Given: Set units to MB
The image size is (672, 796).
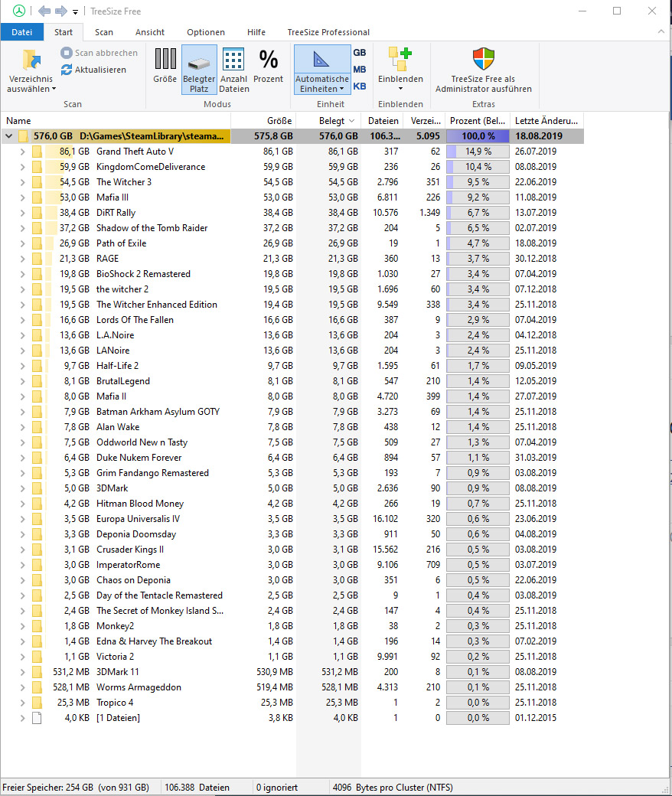Looking at the screenshot, I should [x=360, y=70].
